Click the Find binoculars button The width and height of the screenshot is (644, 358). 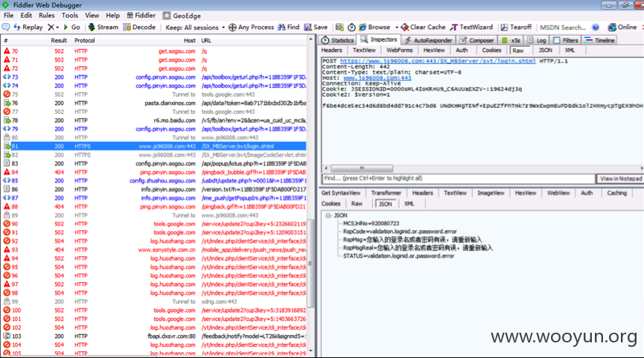(288, 27)
